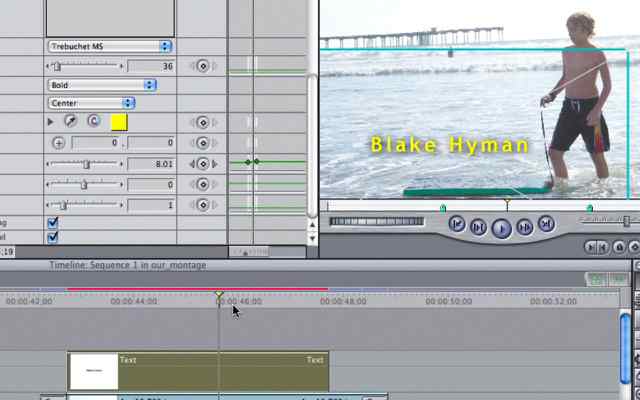The width and height of the screenshot is (640, 400).
Task: Click the 00:00:44:00 mark on timeline ruler
Action: point(134,301)
